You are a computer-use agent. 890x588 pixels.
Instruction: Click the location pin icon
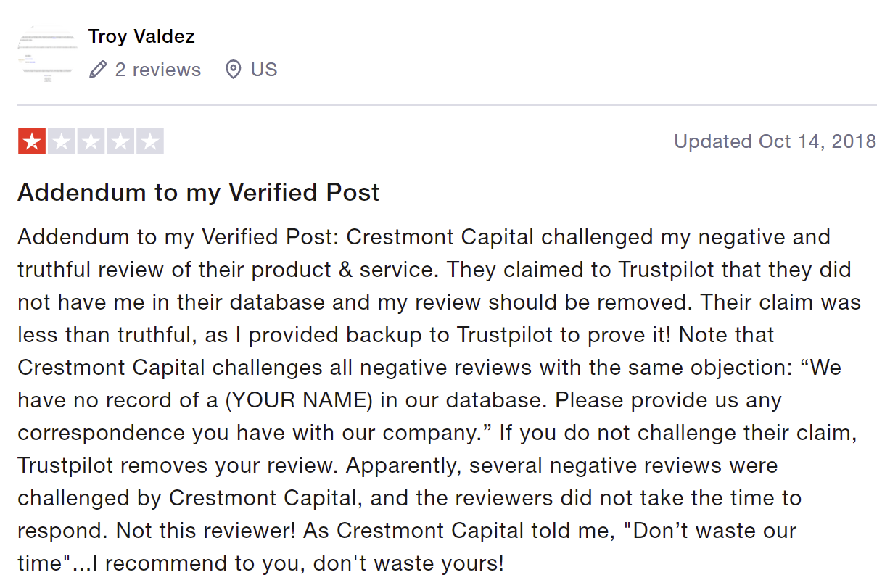(233, 70)
